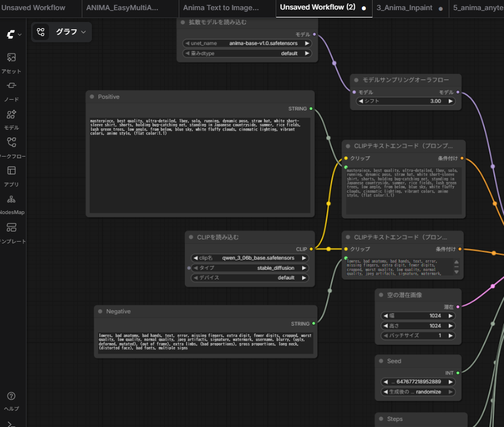Select next unet_name model with right arrow
The image size is (504, 427).
[307, 43]
